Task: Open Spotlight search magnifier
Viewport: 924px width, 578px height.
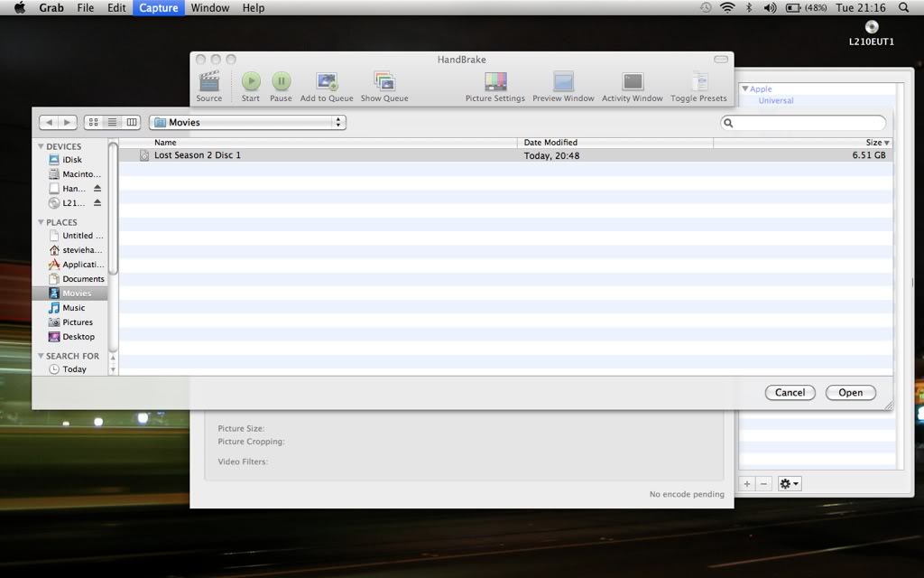Action: pos(904,7)
